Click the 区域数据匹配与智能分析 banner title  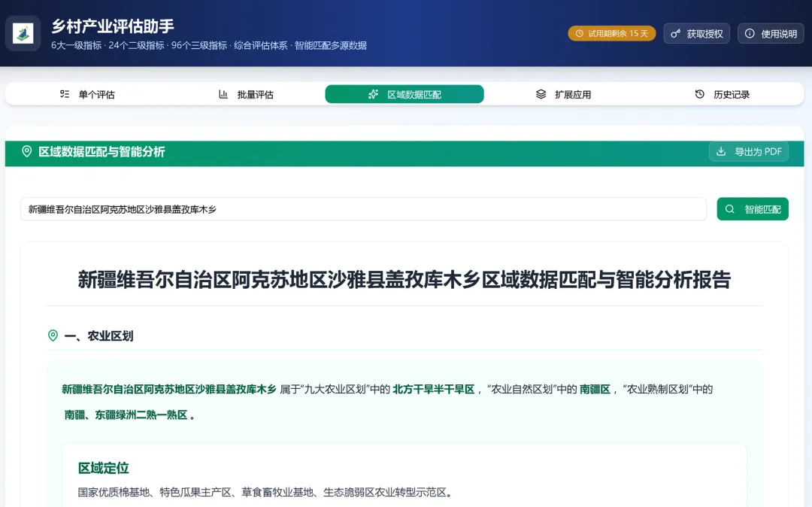101,152
